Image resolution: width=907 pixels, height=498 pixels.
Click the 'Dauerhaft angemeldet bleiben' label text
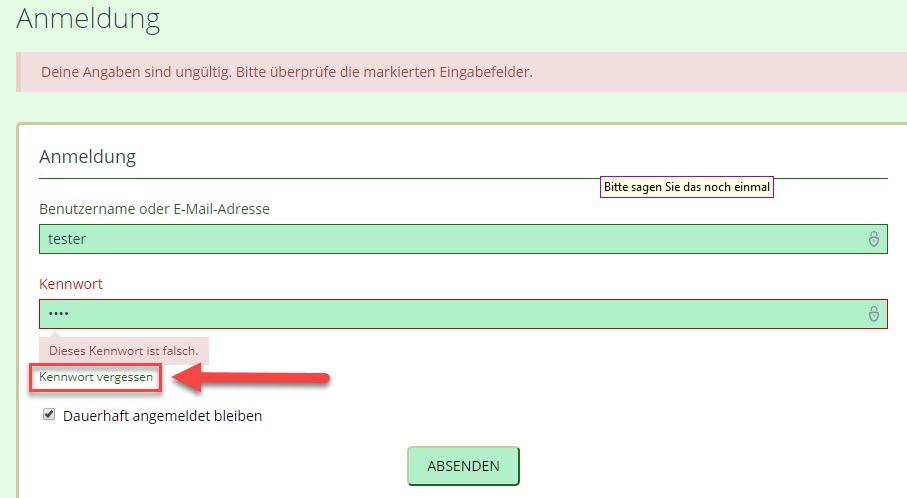click(x=162, y=416)
